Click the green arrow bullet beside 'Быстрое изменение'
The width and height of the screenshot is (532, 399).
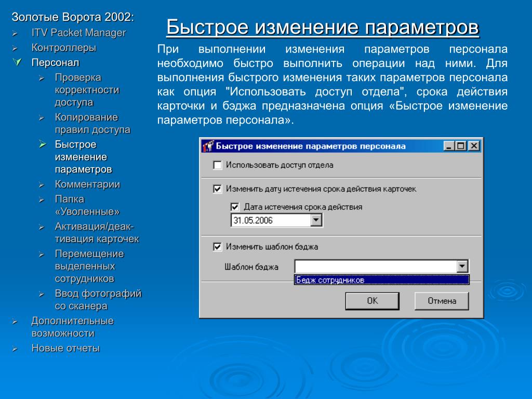pyautogui.click(x=42, y=144)
